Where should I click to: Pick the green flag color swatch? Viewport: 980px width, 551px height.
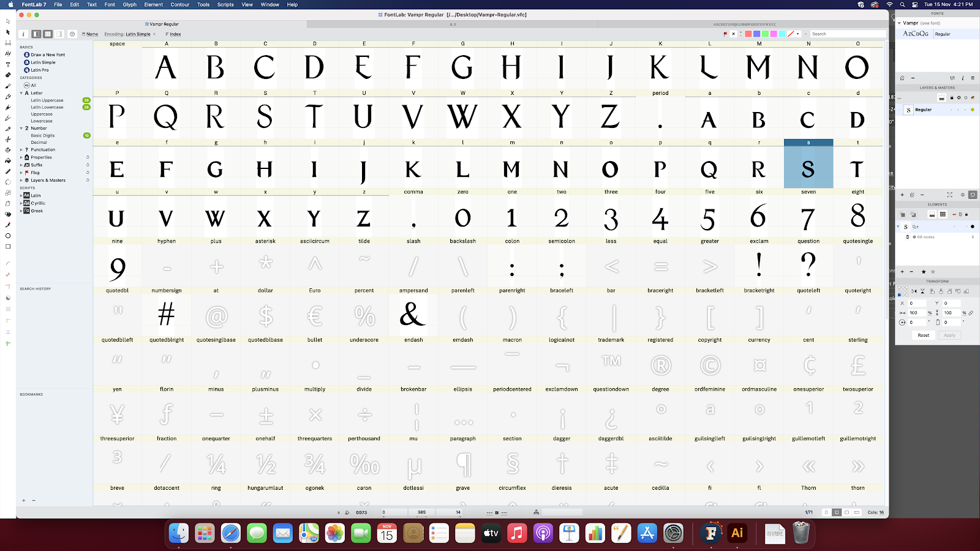(766, 34)
